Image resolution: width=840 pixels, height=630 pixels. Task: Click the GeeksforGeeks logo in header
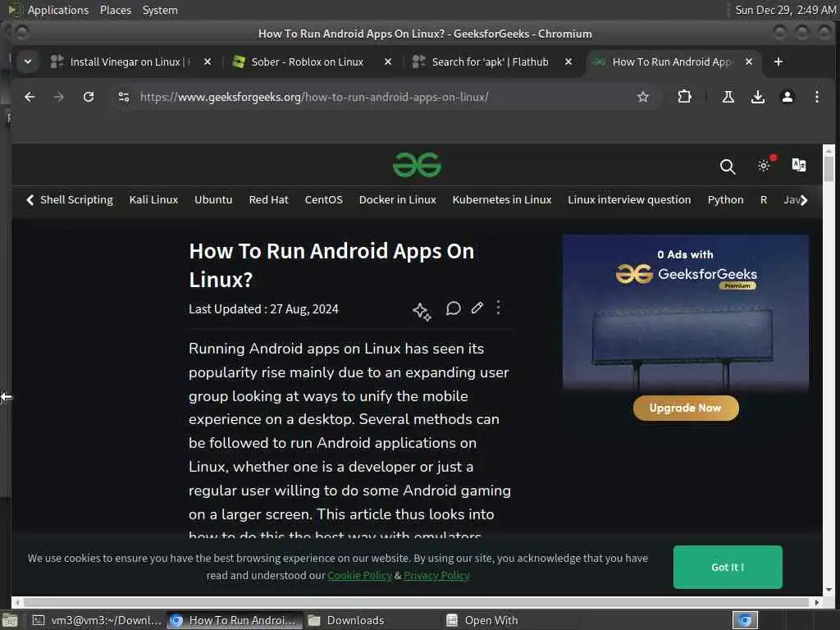pos(417,164)
